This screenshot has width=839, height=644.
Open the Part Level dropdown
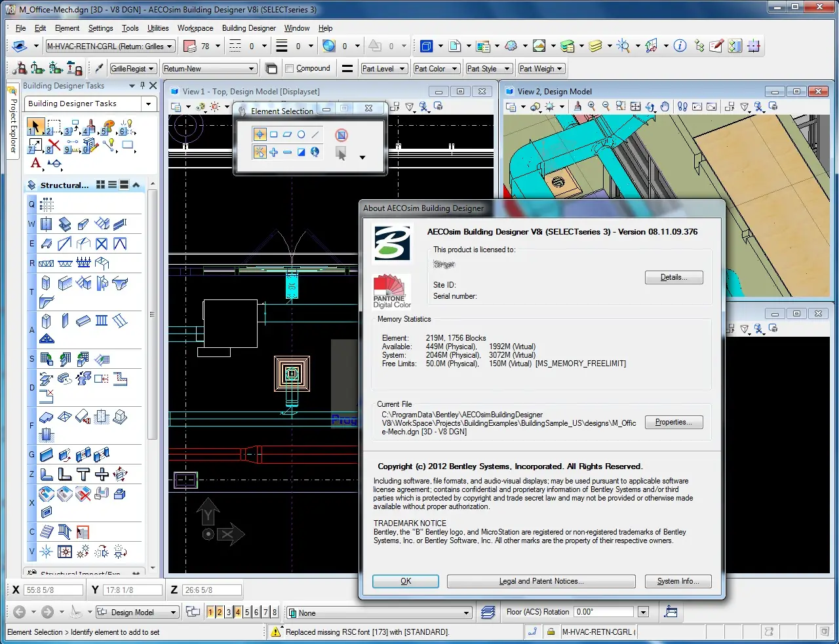click(384, 68)
